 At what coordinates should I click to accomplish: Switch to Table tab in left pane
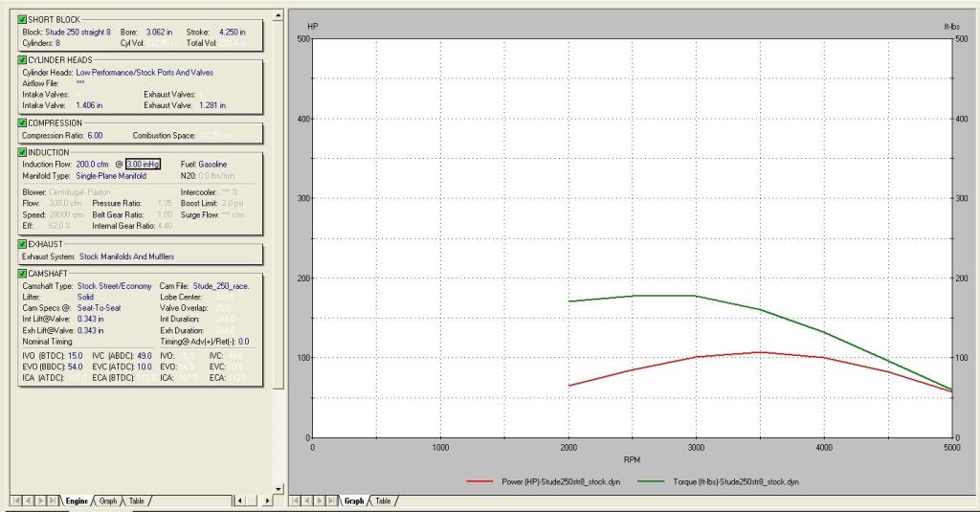(136, 501)
